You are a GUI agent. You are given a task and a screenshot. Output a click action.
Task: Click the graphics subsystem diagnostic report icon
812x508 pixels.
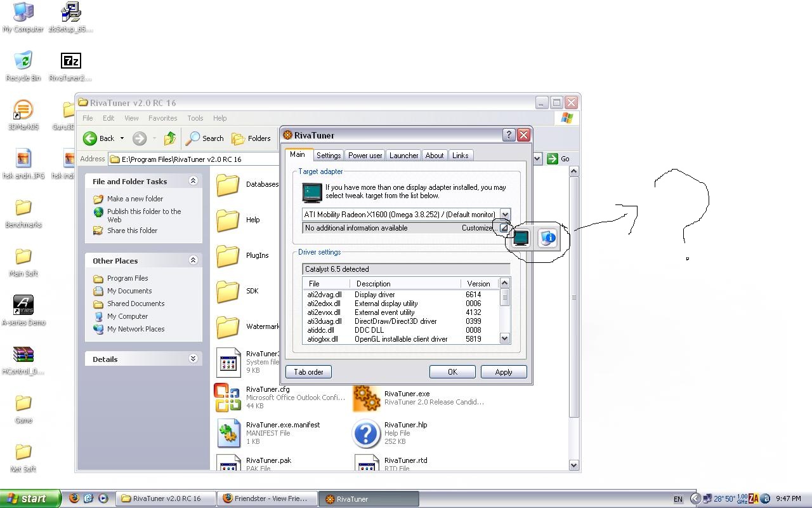[x=547, y=238]
